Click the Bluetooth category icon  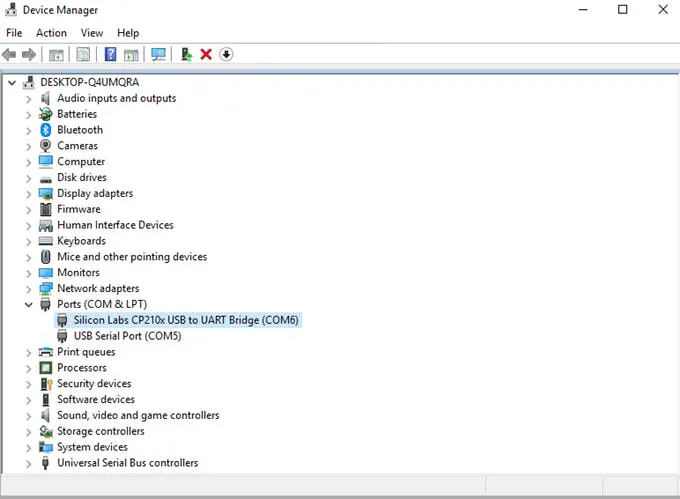coord(46,130)
